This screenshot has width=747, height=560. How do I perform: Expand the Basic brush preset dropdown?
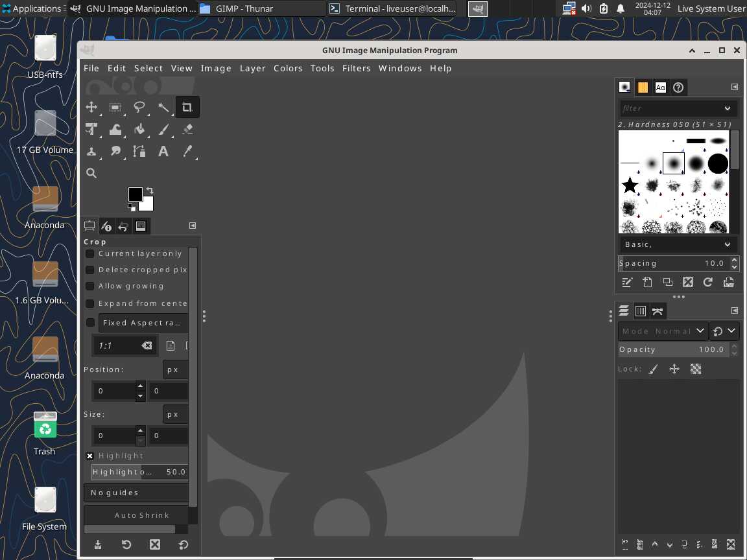coord(677,244)
